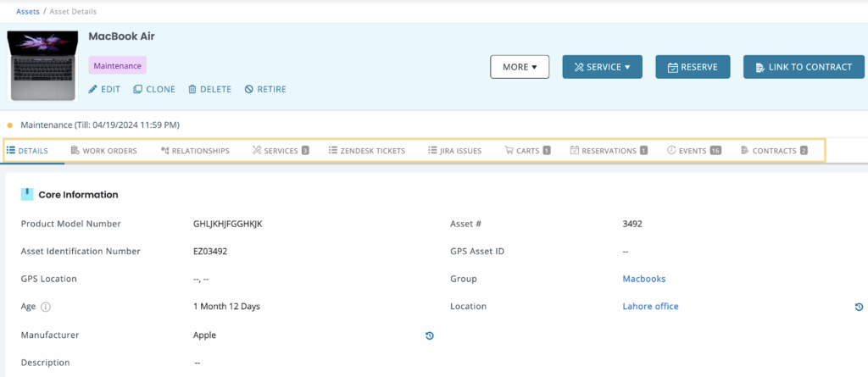Open the Services tab
The height and width of the screenshot is (377, 868).
coord(280,151)
